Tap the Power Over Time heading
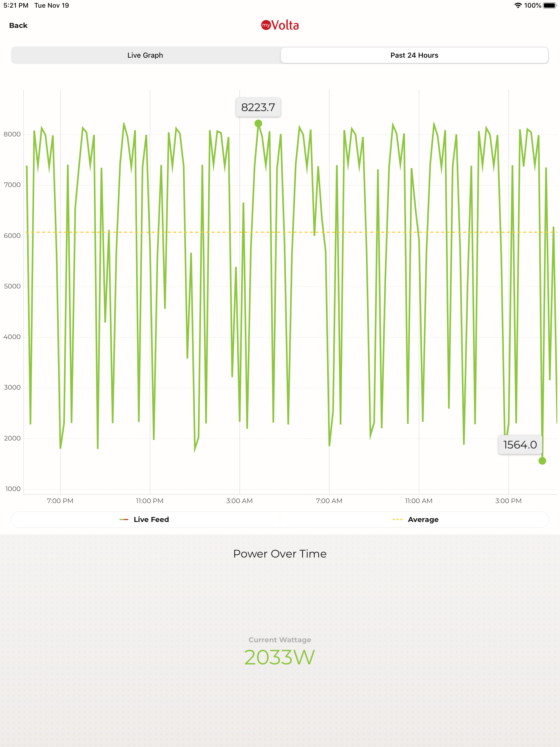This screenshot has width=560, height=747. (x=280, y=554)
